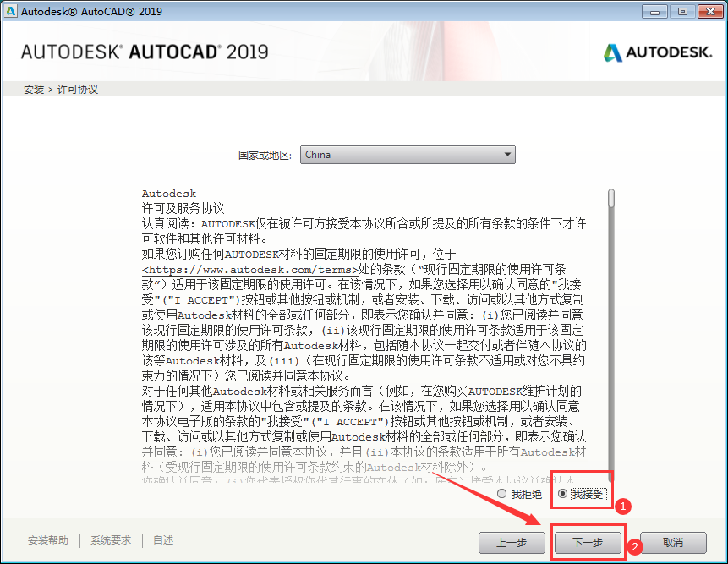Select the 我拒绝 radio button
Viewport: 728px width, 564px height.
click(502, 494)
